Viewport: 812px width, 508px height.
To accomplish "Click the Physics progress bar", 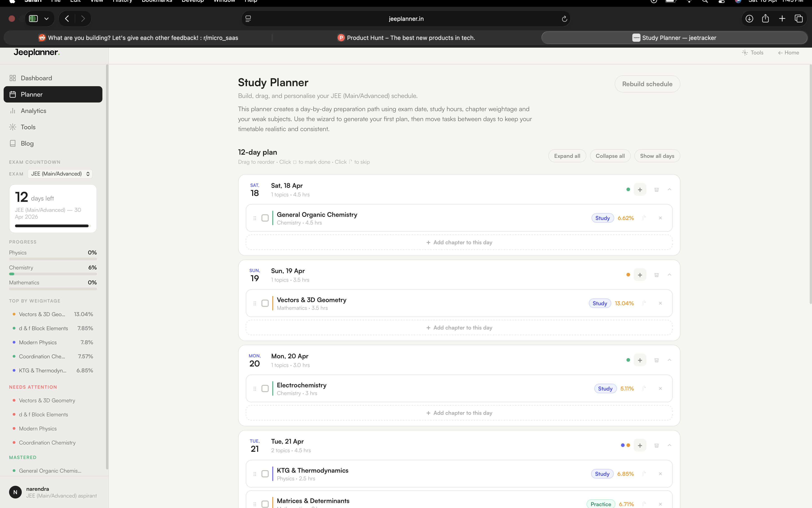I will point(53,259).
